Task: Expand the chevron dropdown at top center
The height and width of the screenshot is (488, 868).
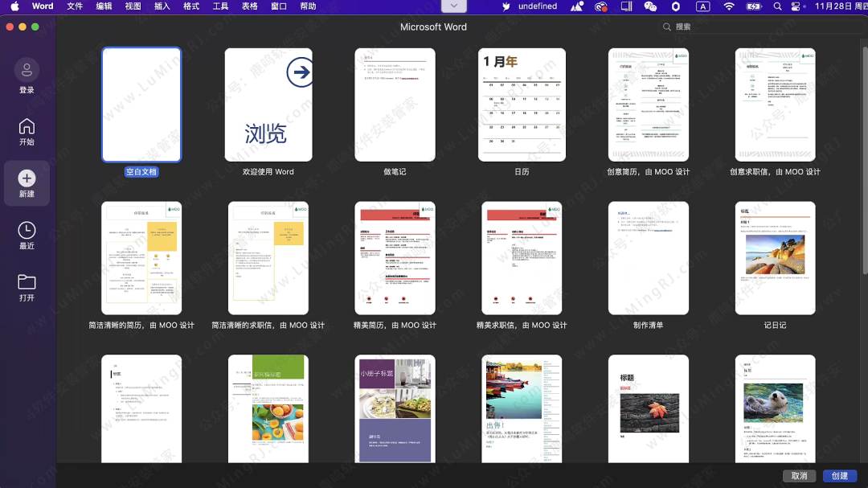Action: pos(454,6)
